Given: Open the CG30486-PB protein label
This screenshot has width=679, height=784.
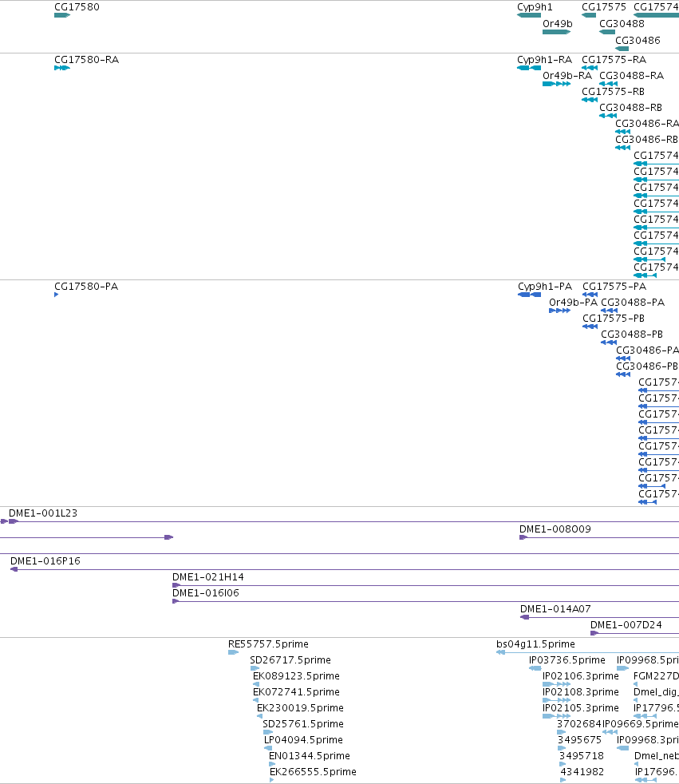Looking at the screenshot, I should (x=647, y=366).
